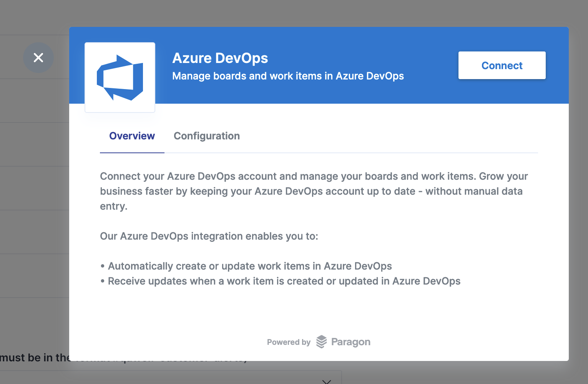Viewport: 588px width, 384px height.
Task: Close the Azure DevOps integration modal
Action: (38, 58)
